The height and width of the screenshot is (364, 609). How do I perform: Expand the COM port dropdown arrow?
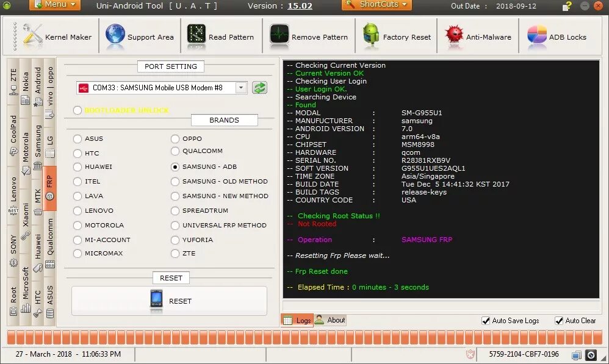pyautogui.click(x=241, y=88)
